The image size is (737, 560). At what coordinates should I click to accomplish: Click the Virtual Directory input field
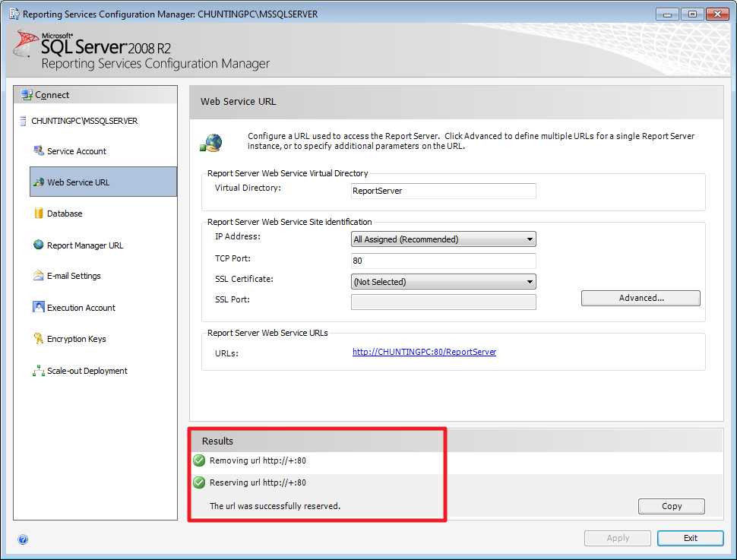pos(443,191)
